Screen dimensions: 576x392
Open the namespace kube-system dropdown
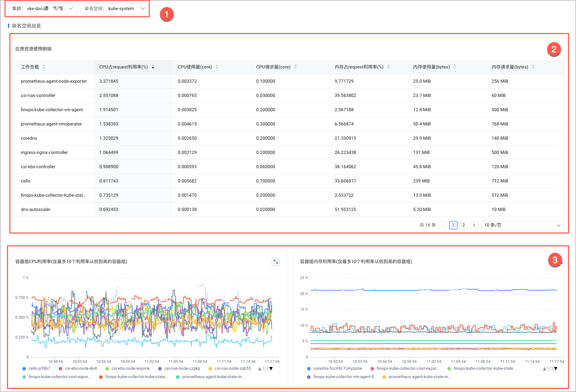(x=115, y=9)
